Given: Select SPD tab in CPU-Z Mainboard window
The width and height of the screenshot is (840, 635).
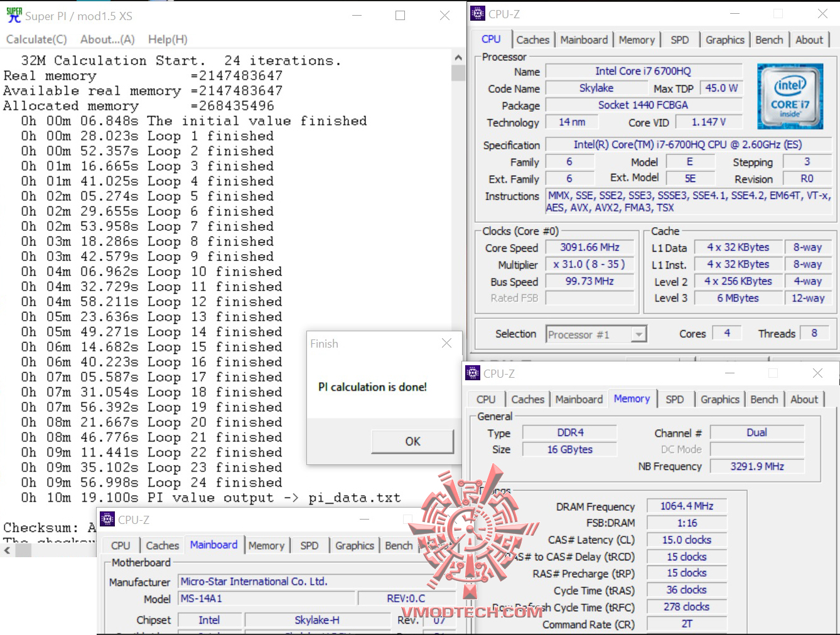Looking at the screenshot, I should (x=309, y=545).
